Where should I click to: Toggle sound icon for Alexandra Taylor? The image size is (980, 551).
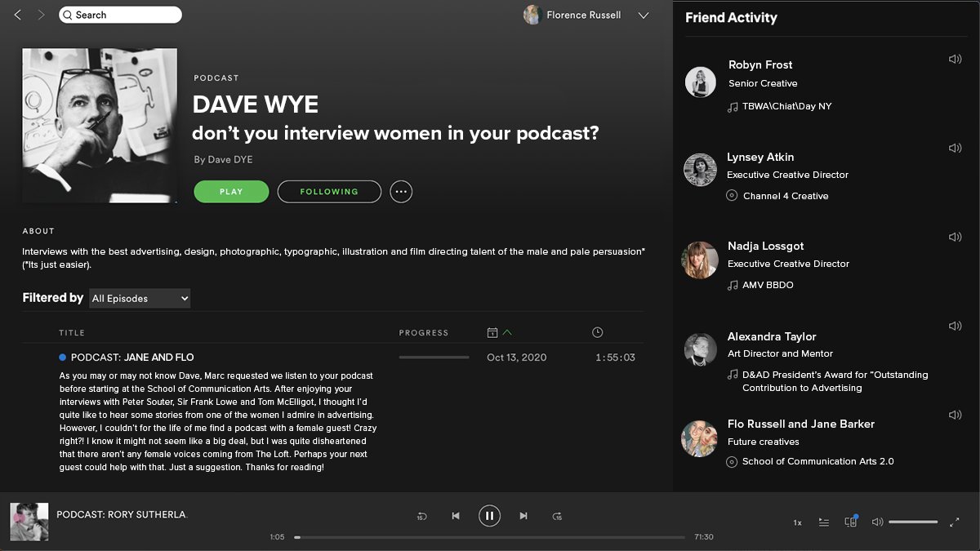(955, 326)
